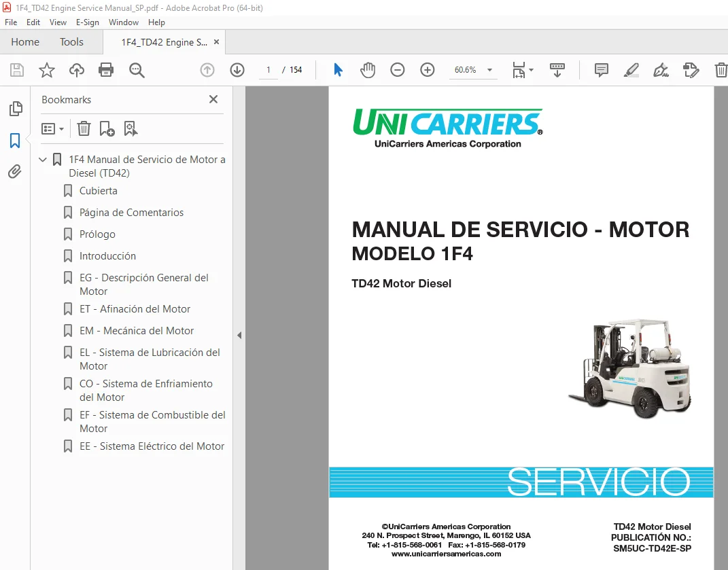The image size is (728, 570).
Task: Open EF - Sistema de Combustible bookmark
Action: (152, 421)
